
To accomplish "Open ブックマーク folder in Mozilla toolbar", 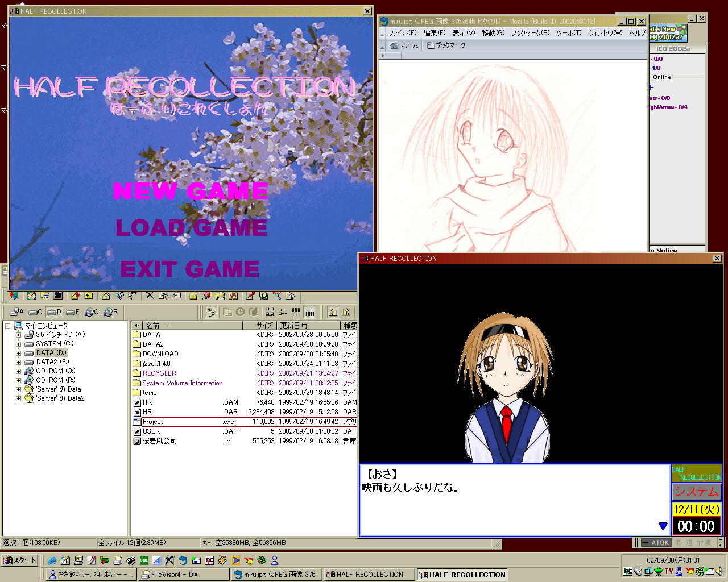I will click(x=446, y=45).
